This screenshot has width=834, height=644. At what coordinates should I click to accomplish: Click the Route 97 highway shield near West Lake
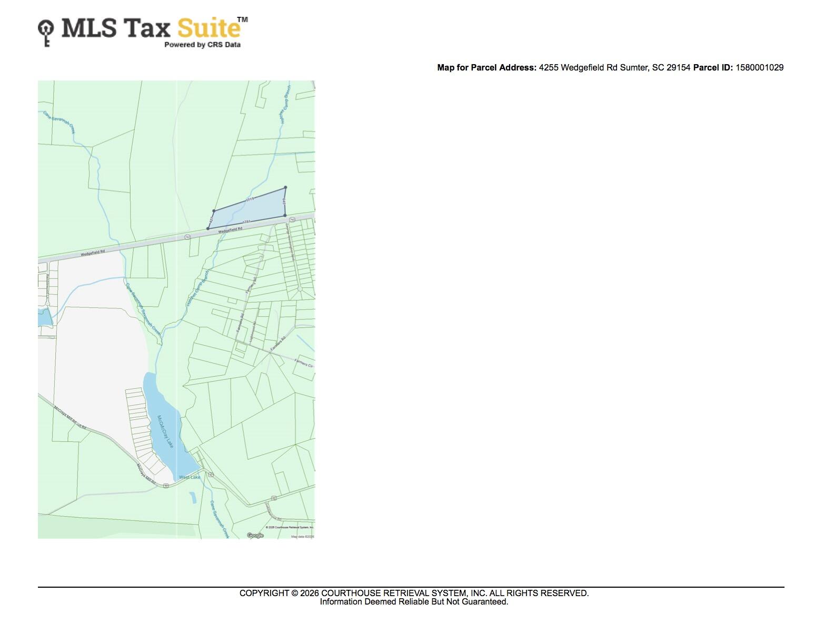[x=211, y=475]
